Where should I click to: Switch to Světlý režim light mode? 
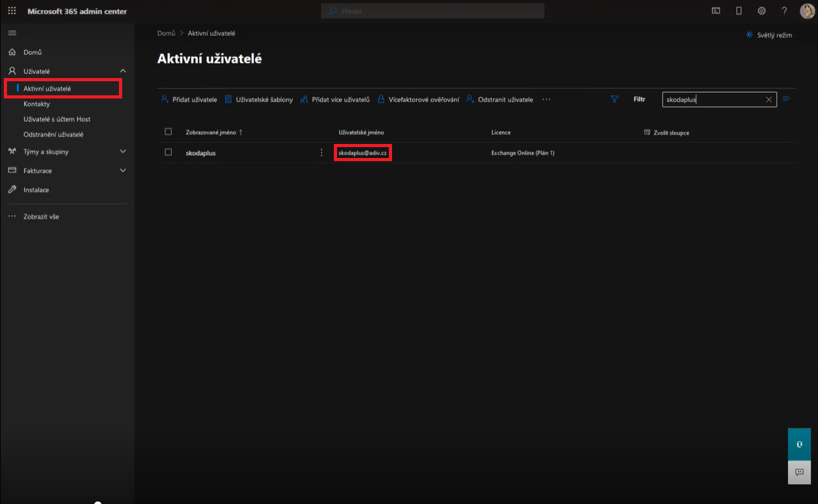[x=769, y=35]
